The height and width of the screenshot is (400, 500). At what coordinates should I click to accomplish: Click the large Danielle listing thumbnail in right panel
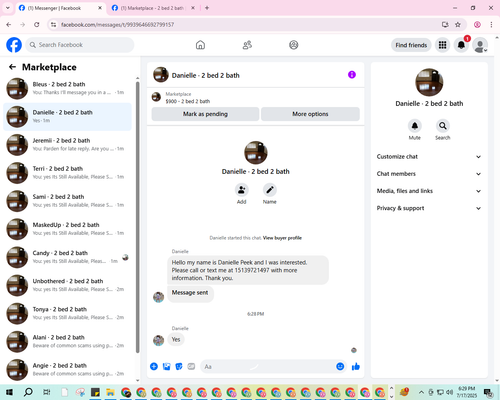point(429,82)
